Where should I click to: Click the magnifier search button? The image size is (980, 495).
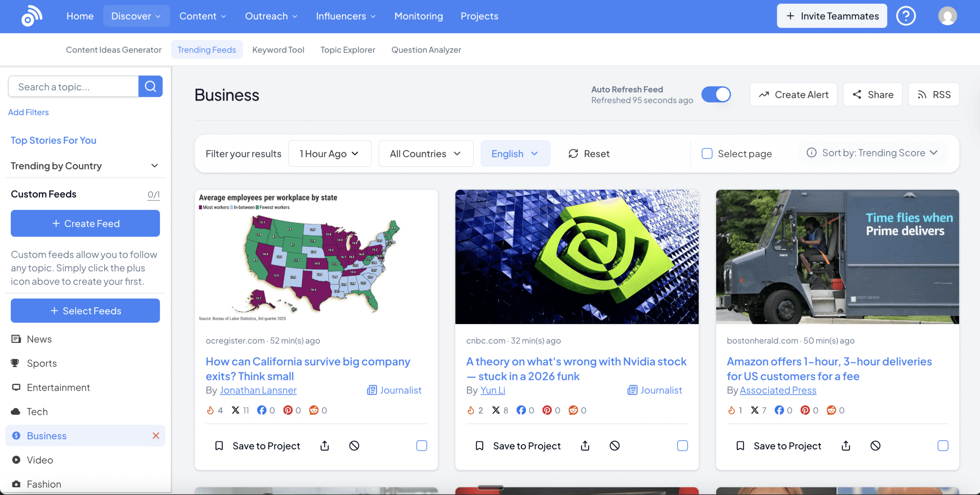(150, 86)
